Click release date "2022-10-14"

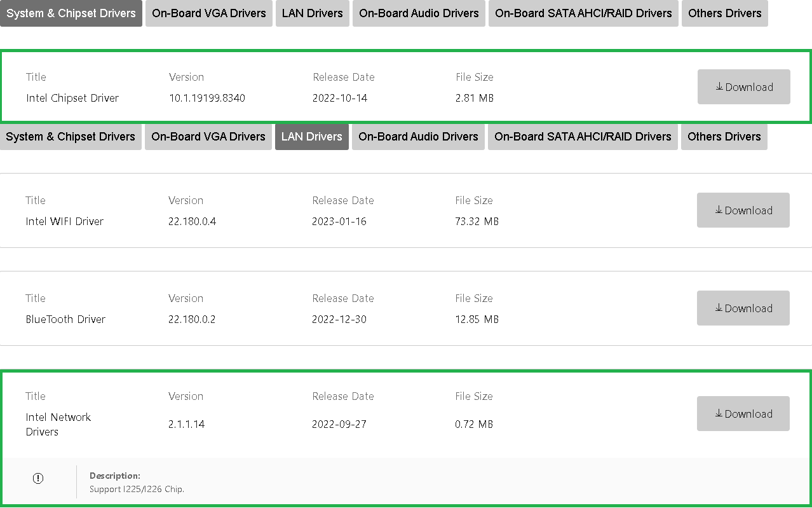pos(340,98)
